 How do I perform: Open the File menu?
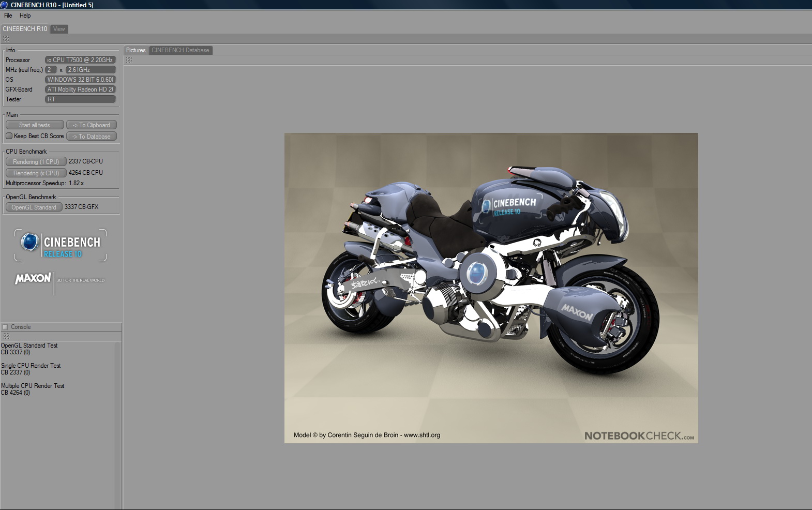click(x=8, y=16)
